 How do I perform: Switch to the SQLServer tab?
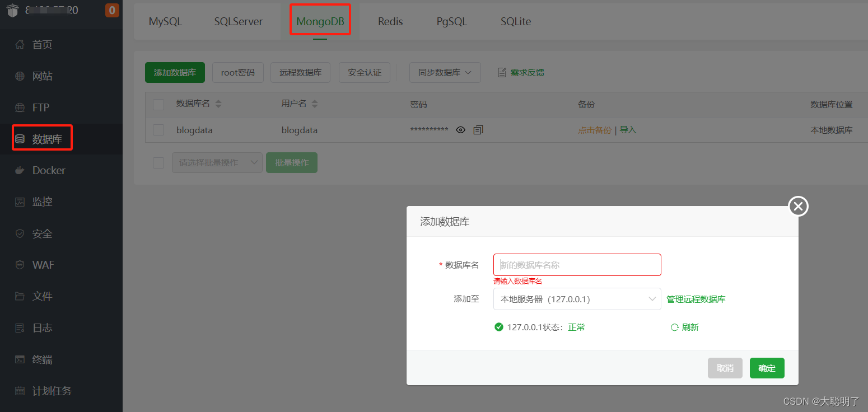pyautogui.click(x=239, y=21)
